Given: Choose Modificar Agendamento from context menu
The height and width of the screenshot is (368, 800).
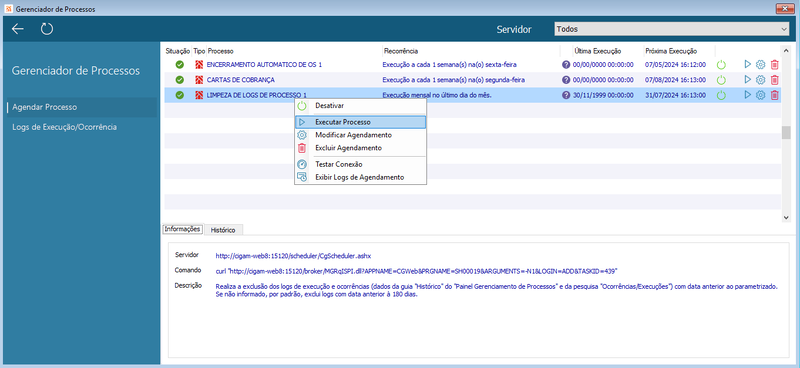Looking at the screenshot, I should pos(360,135).
